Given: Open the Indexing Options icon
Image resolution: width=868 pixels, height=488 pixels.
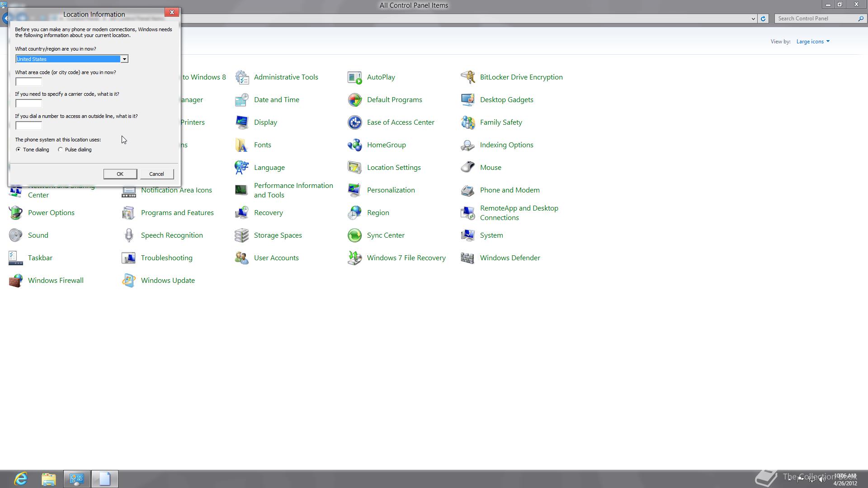Looking at the screenshot, I should click(468, 145).
